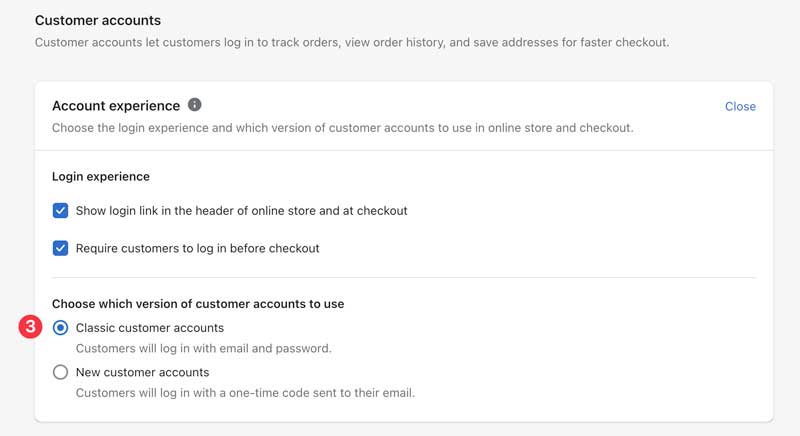Click the 'Require customers to log in before checkout' text
The width and height of the screenshot is (800, 436).
tap(197, 248)
